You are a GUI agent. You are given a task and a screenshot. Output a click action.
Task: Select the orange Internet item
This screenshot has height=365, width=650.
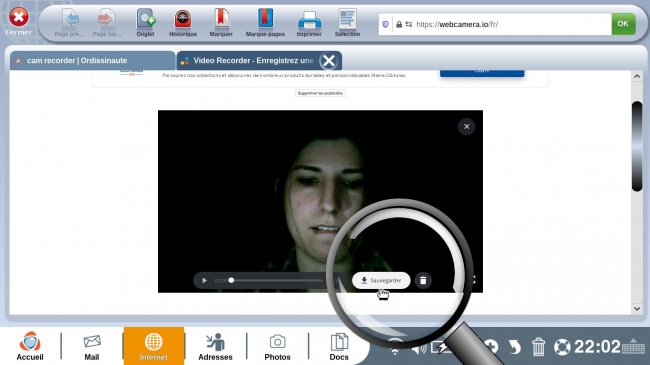tap(153, 346)
